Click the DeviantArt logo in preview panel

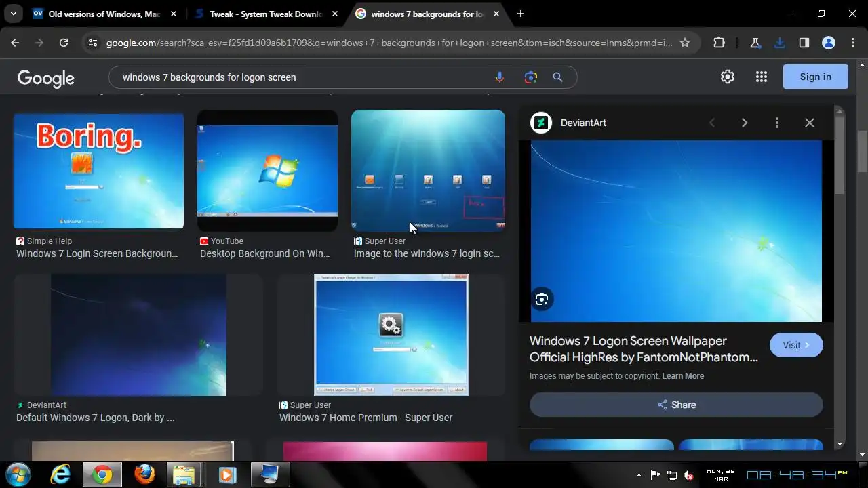coord(541,123)
